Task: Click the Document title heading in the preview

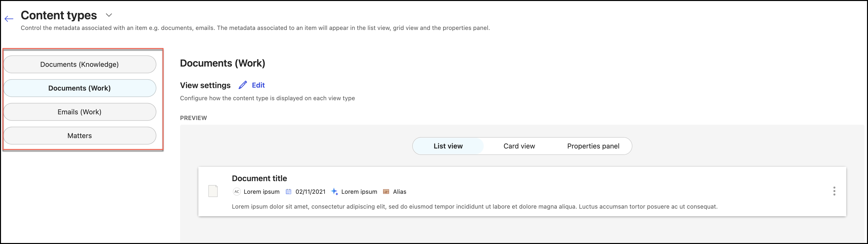Action: [x=259, y=178]
